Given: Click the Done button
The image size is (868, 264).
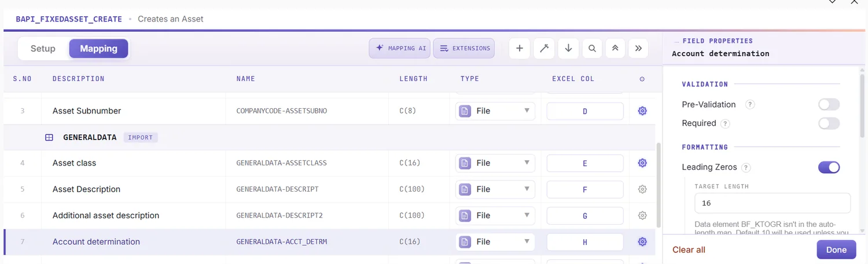Looking at the screenshot, I should coord(836,250).
